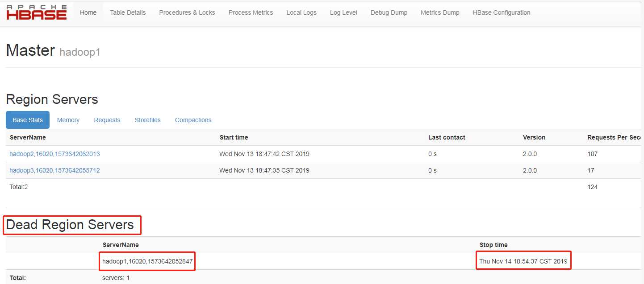Image resolution: width=644 pixels, height=284 pixels.
Task: Select start time Wed Nov 13 18:47:42
Action: [x=264, y=154]
